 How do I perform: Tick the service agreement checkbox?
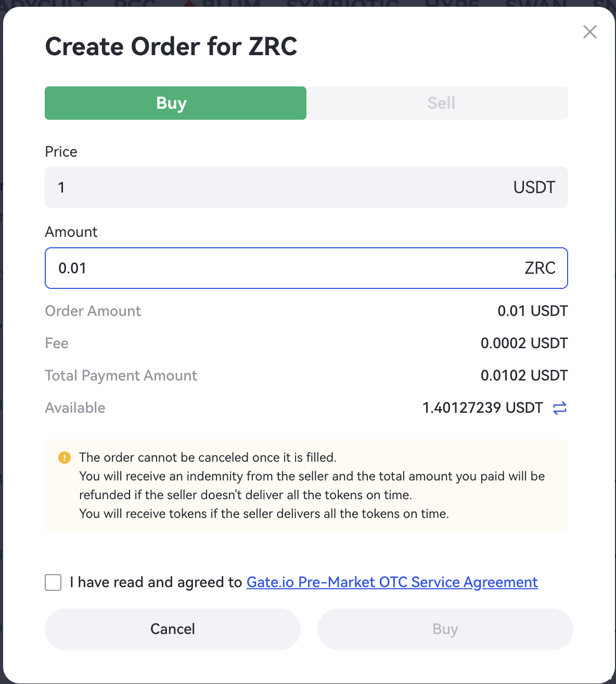53,582
